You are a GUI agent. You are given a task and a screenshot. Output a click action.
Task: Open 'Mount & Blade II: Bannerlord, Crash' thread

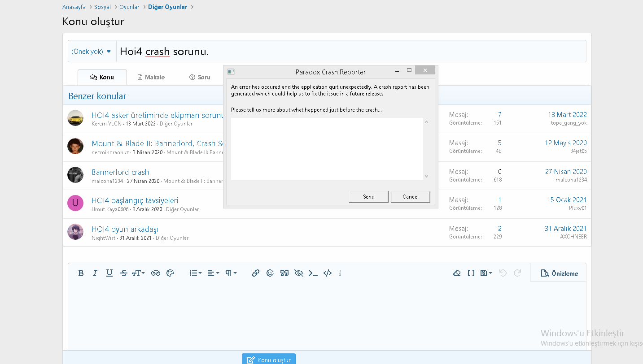157,143
